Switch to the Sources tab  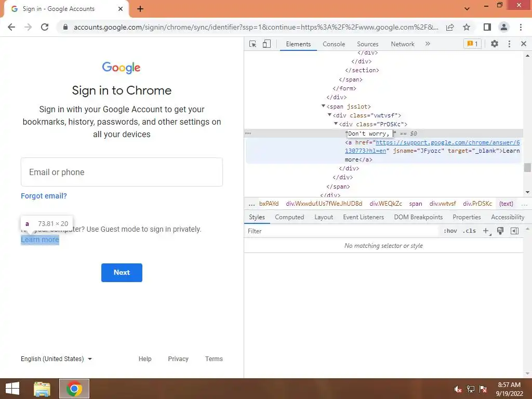pyautogui.click(x=367, y=44)
